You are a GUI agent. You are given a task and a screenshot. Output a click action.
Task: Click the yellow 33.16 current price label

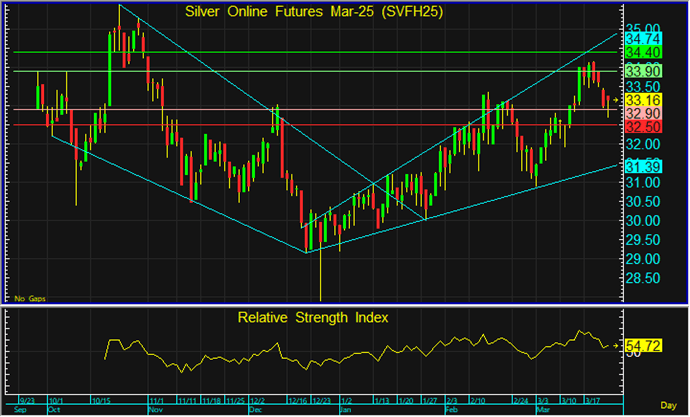pyautogui.click(x=640, y=100)
